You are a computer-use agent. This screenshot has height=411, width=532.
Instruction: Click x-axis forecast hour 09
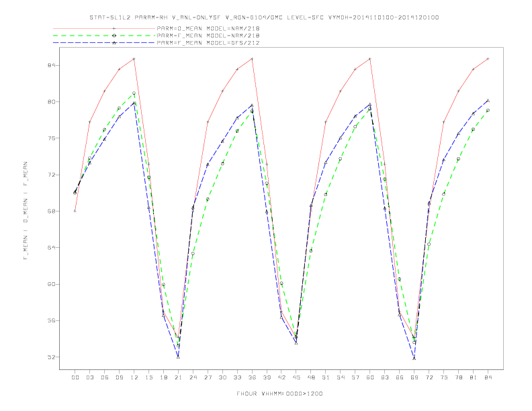119,377
